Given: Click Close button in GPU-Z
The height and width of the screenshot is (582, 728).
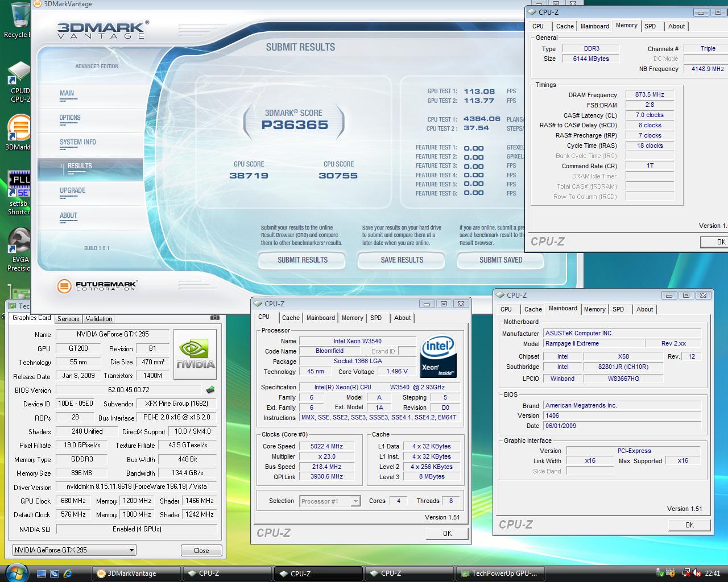Looking at the screenshot, I should point(201,550).
